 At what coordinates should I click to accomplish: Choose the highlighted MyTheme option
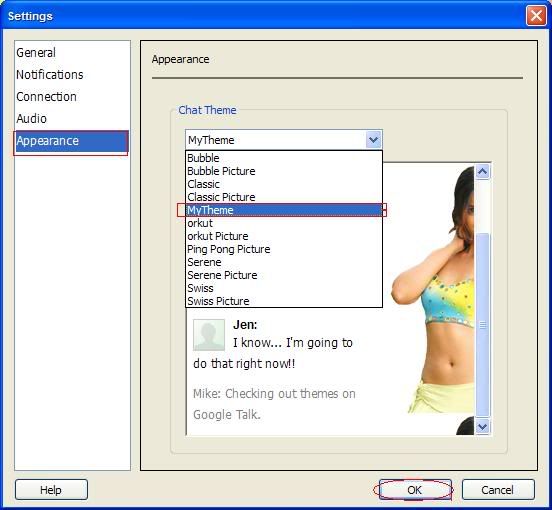tap(284, 210)
